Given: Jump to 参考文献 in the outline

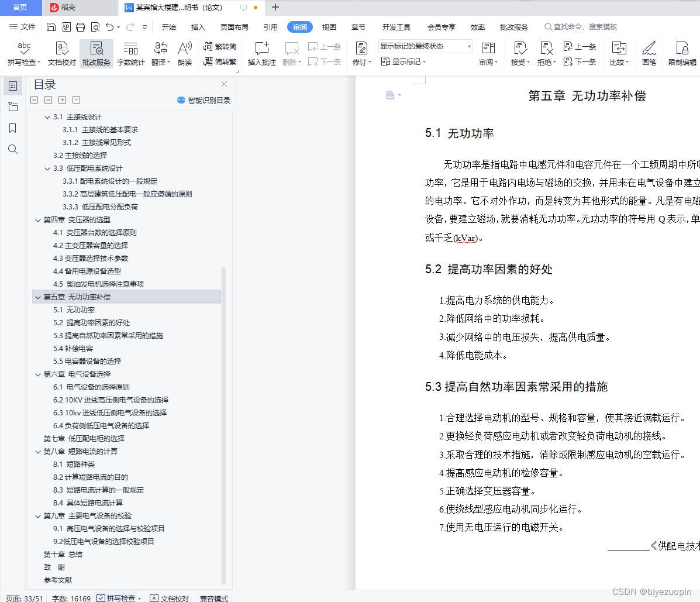Looking at the screenshot, I should click(58, 580).
